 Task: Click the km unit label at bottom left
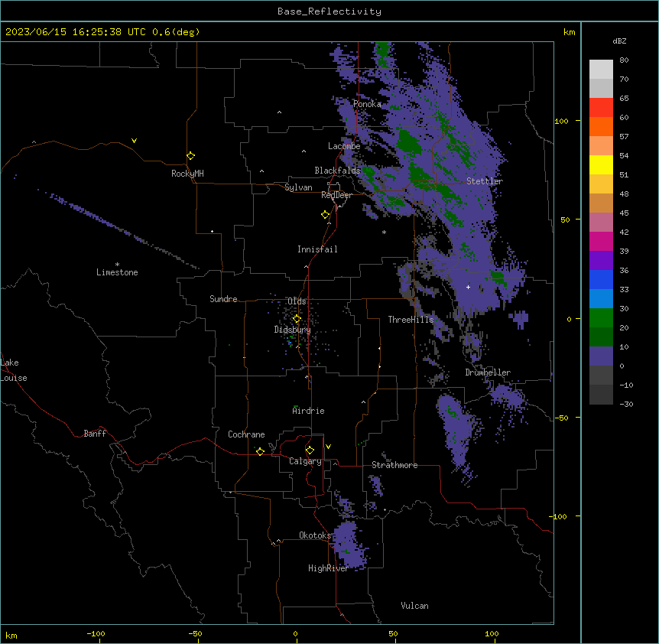pos(11,635)
